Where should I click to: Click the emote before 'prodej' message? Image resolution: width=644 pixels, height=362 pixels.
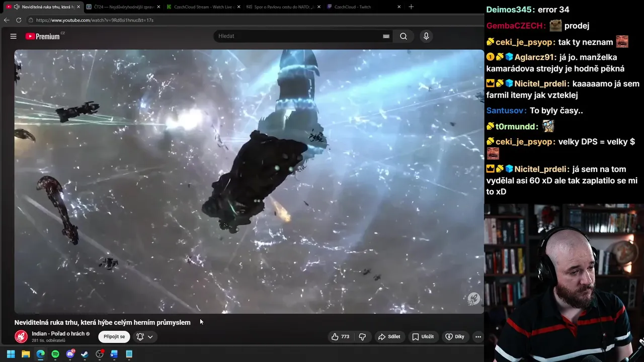click(x=555, y=25)
